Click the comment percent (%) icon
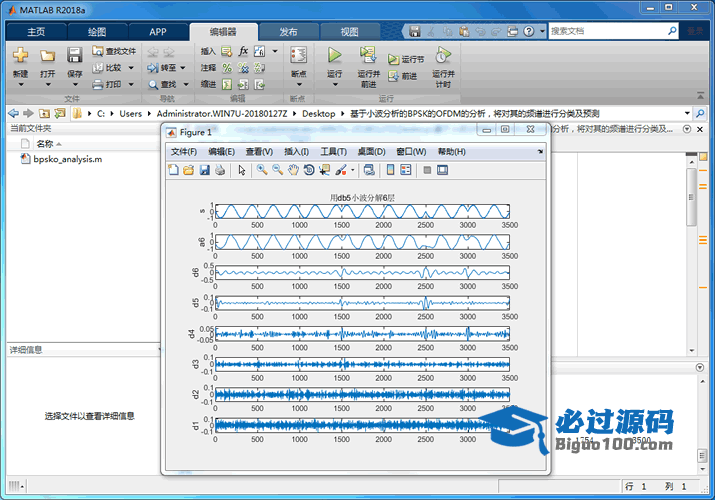The width and height of the screenshot is (715, 500). (227, 68)
